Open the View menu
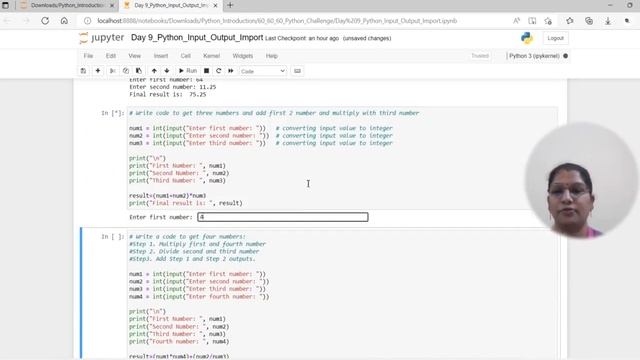Screen dimensions: 640x360 point(134,56)
